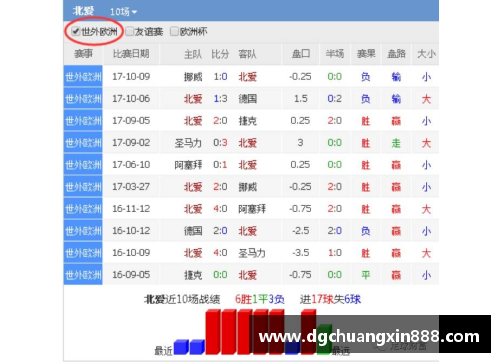This screenshot has height=362, width=500.
Task: Click the 赛果 column header
Action: (366, 54)
